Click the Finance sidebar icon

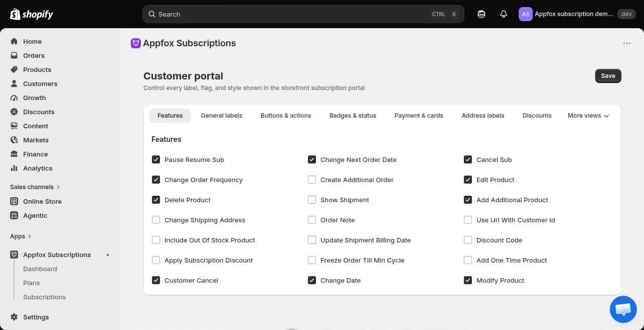click(x=14, y=154)
